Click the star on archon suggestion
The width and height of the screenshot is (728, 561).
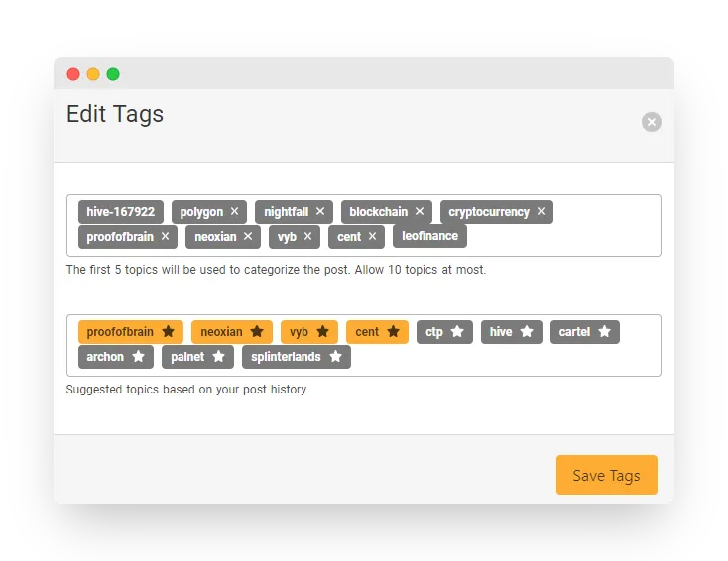coord(138,357)
